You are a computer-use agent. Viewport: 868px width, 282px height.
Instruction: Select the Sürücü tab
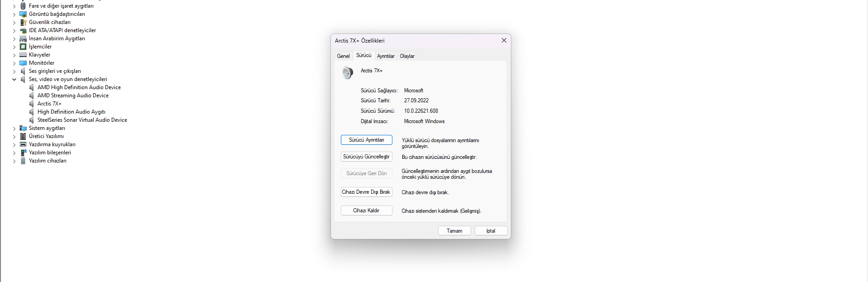[x=363, y=55]
